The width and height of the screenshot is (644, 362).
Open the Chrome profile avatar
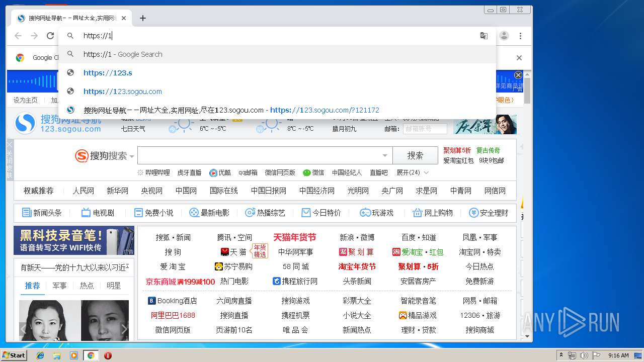[504, 36]
